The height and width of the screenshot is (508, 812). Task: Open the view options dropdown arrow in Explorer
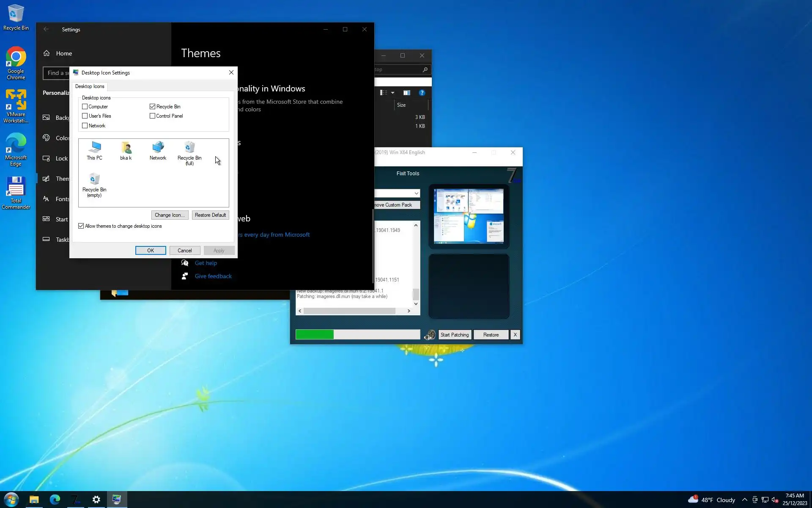click(392, 93)
